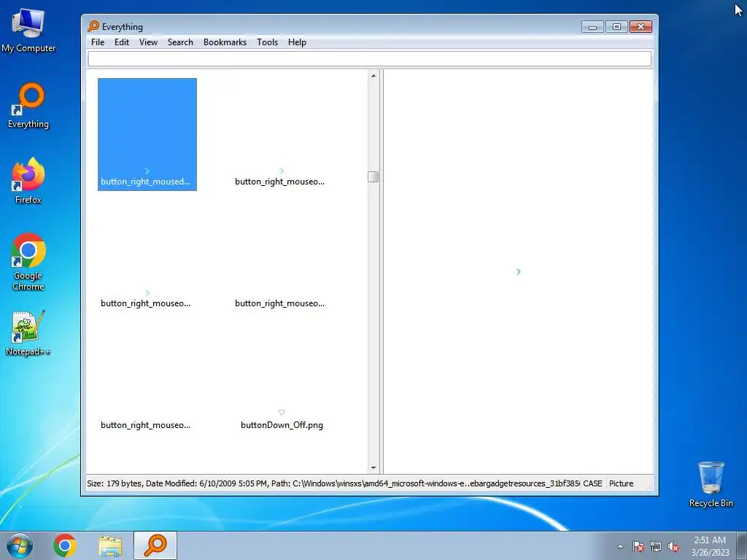Viewport: 747px width, 560px height.
Task: Click the chevron image in preview pane
Action: [x=519, y=271]
